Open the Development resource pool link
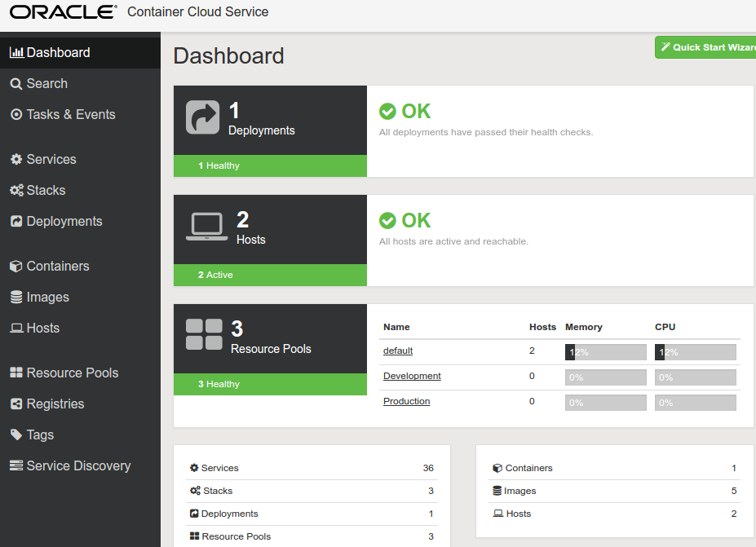 412,376
